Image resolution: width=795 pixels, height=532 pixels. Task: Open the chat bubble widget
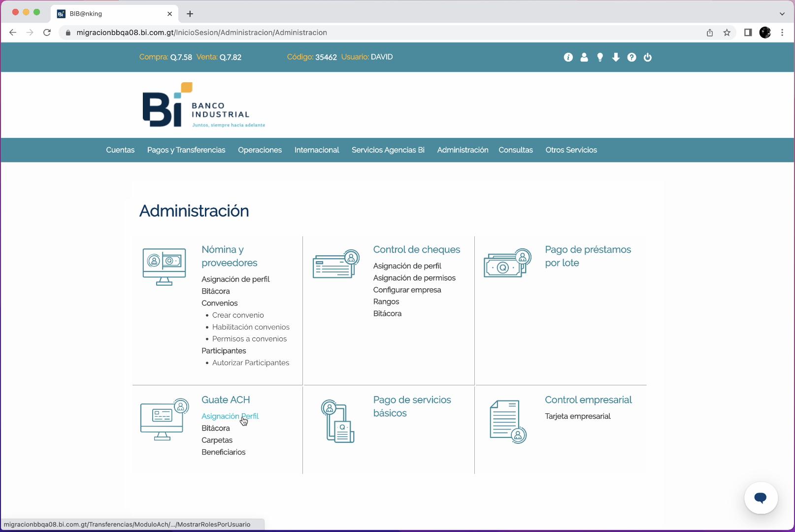[761, 498]
